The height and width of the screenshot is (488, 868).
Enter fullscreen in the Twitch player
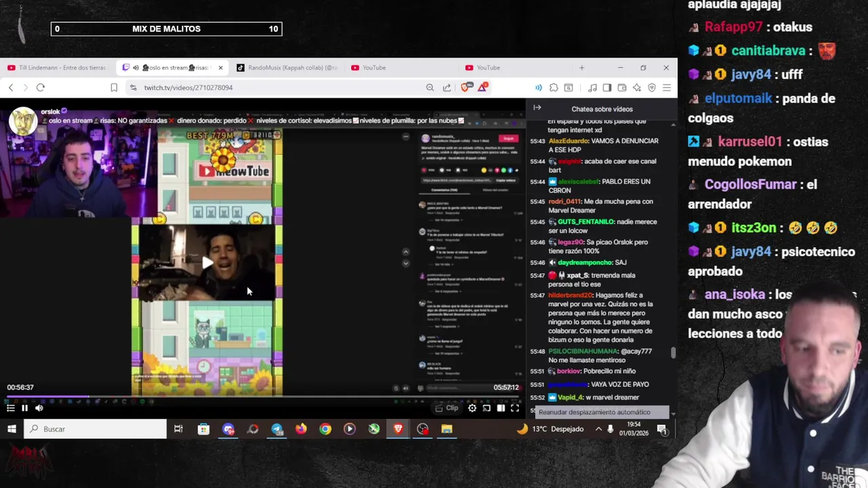coord(515,408)
